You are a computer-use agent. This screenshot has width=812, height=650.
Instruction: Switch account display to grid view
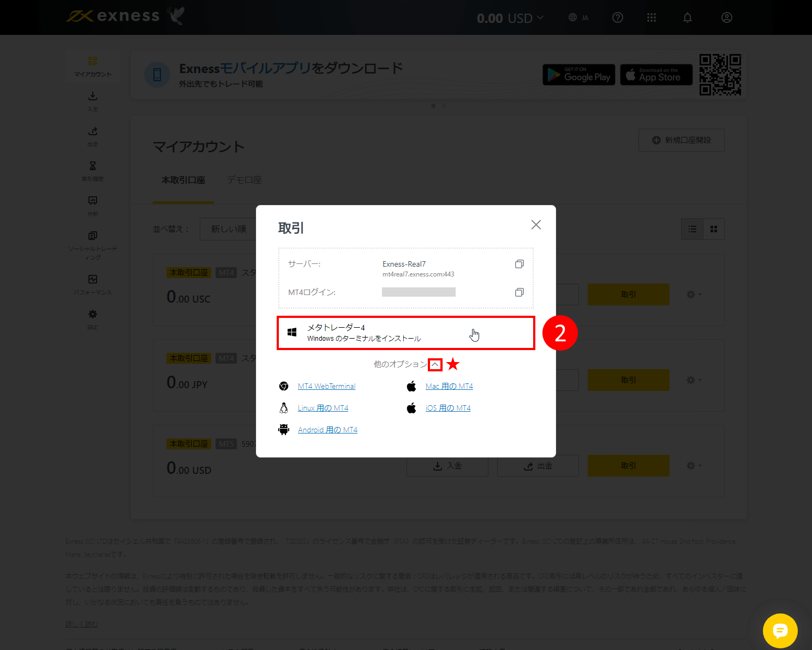coord(714,229)
